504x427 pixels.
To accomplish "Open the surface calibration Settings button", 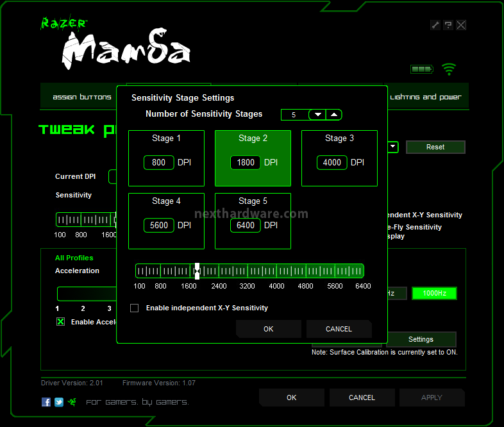I will coord(421,339).
